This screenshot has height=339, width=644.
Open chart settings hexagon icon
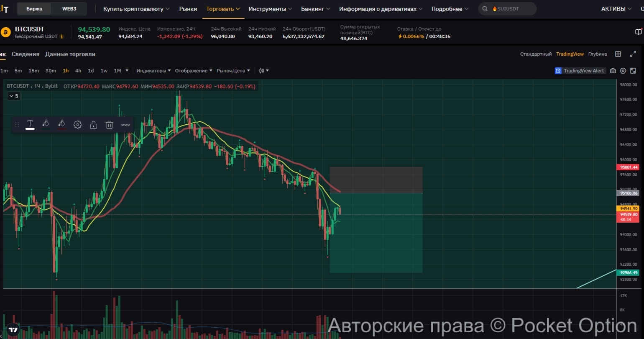tap(623, 71)
